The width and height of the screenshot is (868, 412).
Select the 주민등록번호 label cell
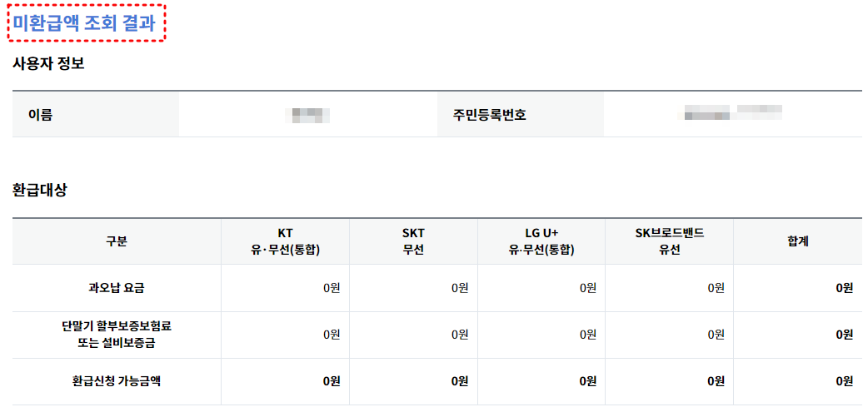[x=521, y=115]
